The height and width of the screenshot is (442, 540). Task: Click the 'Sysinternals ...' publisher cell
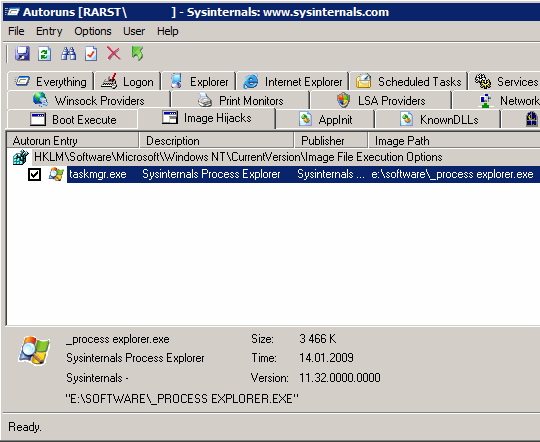click(x=331, y=174)
